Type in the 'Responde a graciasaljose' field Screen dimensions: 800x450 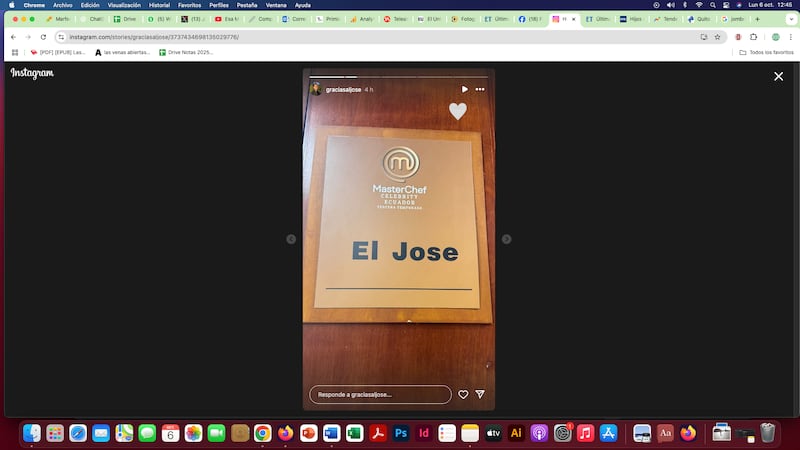tap(380, 394)
